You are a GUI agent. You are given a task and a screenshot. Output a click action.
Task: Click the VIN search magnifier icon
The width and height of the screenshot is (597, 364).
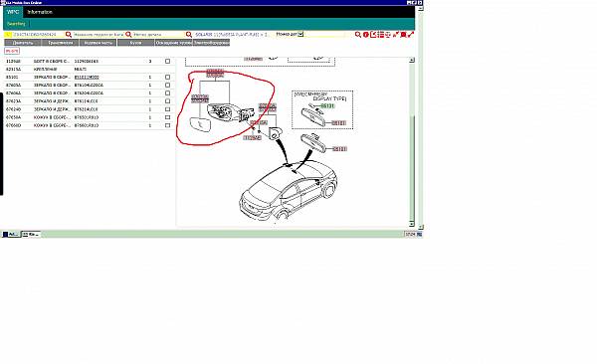coord(69,35)
